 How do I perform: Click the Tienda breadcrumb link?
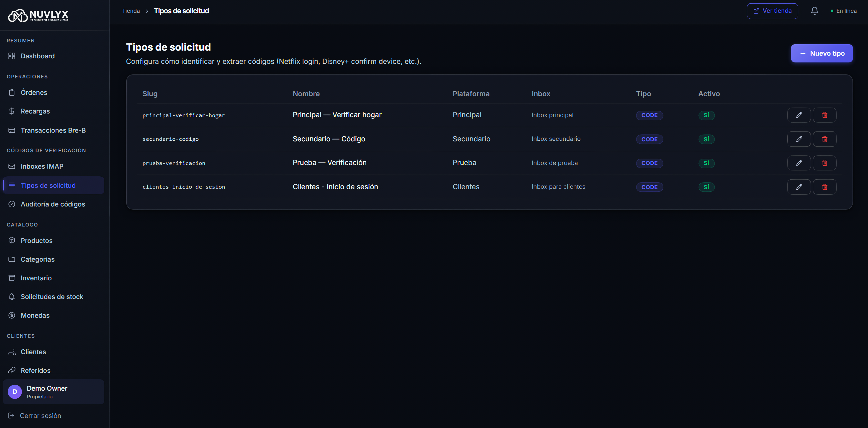point(131,11)
